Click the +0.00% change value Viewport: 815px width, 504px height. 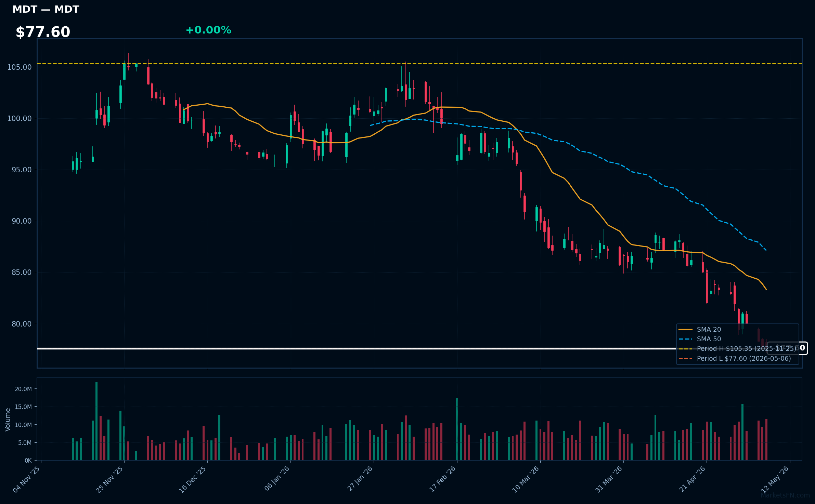208,30
